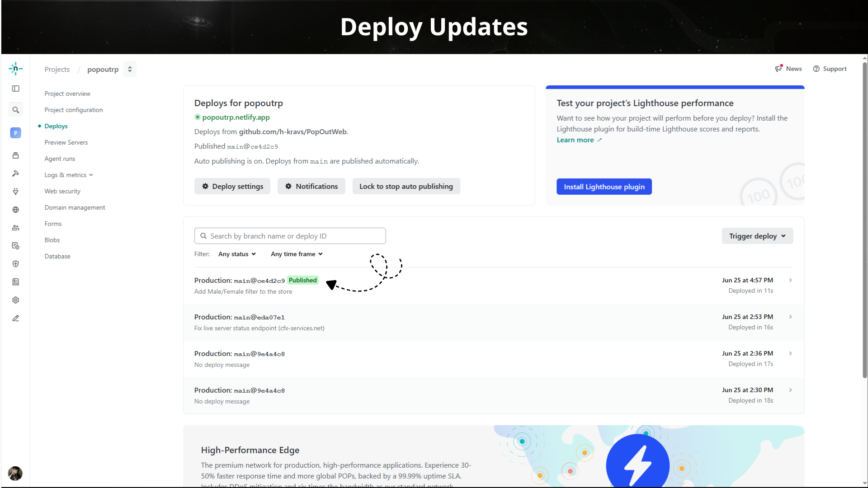
Task: Select the blue P project avatar
Action: point(15,133)
